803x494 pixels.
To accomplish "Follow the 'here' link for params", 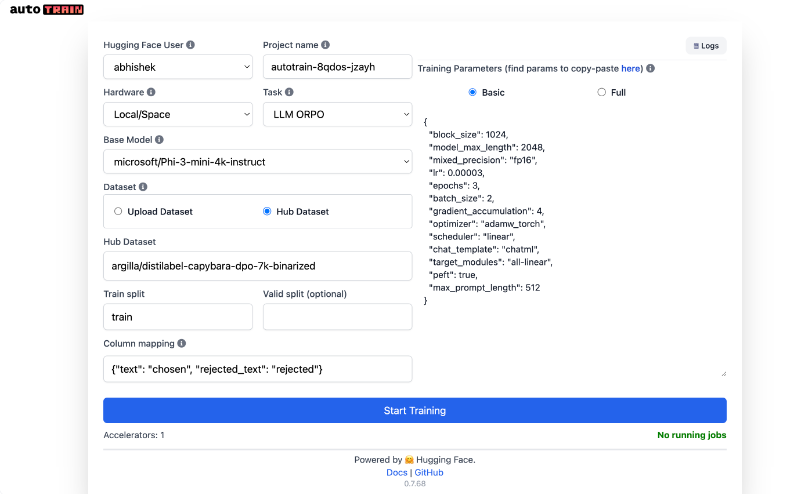I will click(630, 69).
